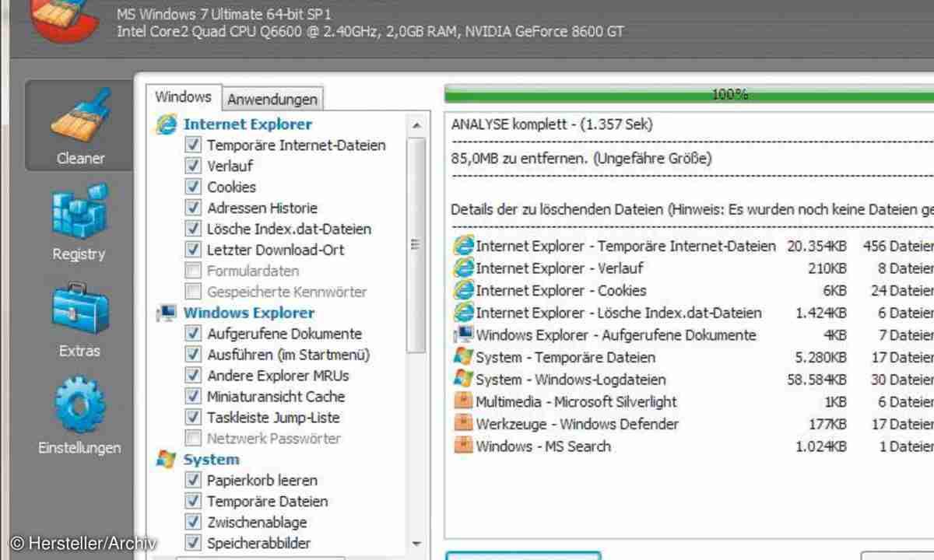Viewport: 934px width, 560px height.
Task: Select the Windows tab
Action: [x=183, y=97]
